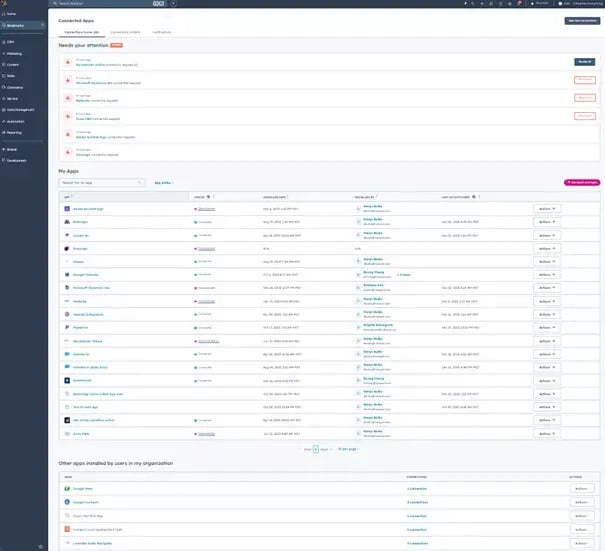Open the Content sidebar menu

point(12,64)
